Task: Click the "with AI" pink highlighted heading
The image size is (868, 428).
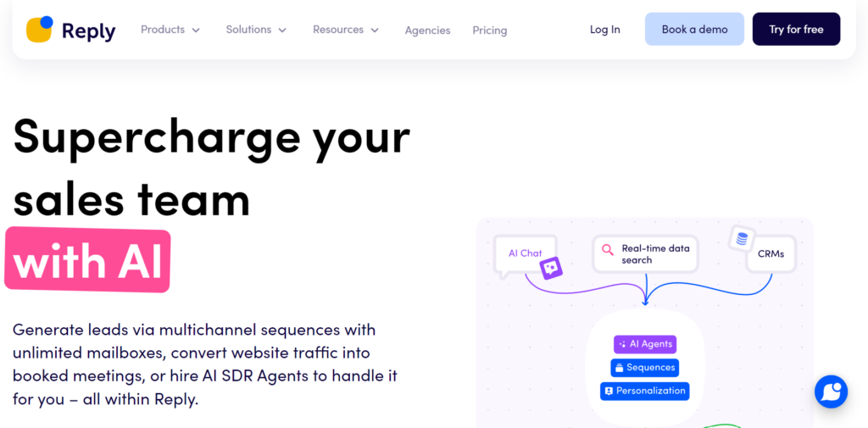Action: pyautogui.click(x=87, y=259)
